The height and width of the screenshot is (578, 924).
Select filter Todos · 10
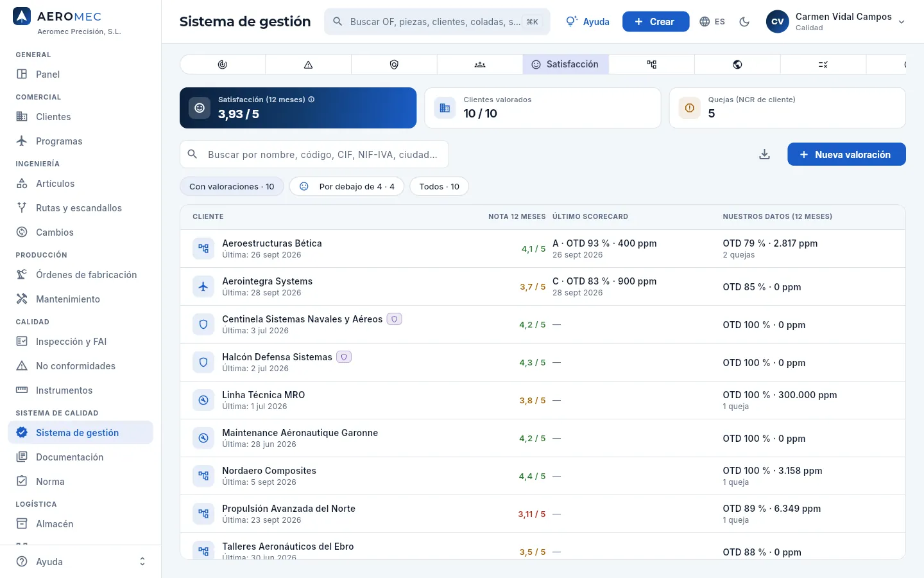tap(440, 186)
